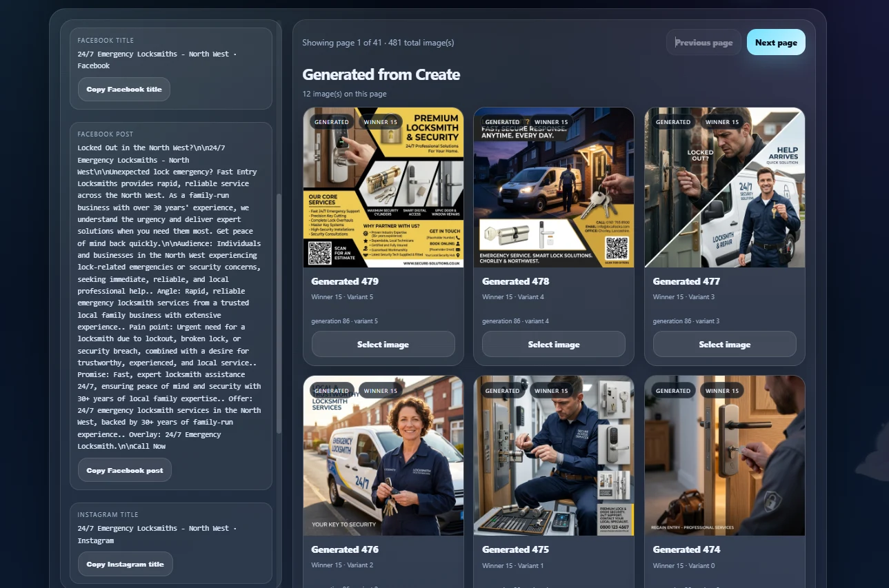Click the WINNER 15 badge on Generated 475
889x588 pixels.
551,391
